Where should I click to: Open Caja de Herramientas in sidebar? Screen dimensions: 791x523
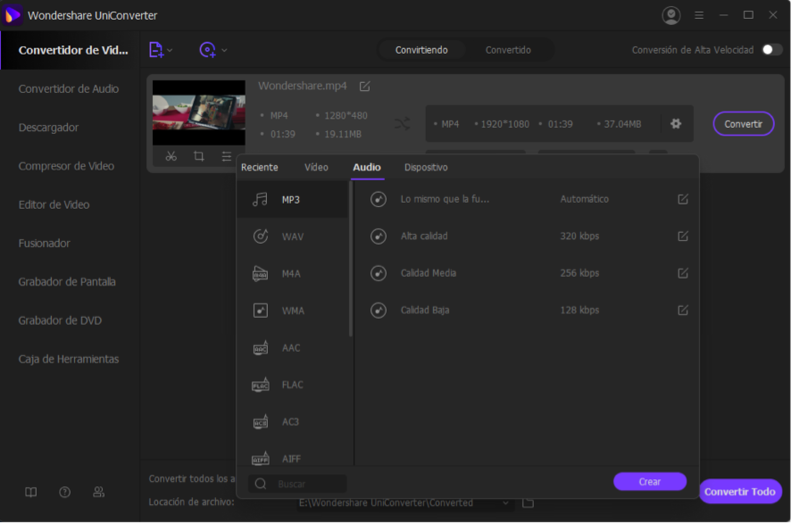[x=69, y=359]
